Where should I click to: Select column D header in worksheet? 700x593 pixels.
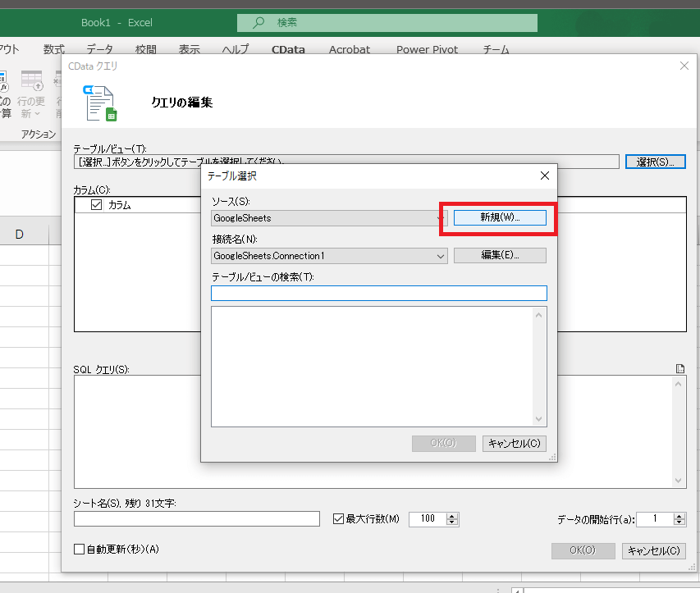click(x=19, y=235)
